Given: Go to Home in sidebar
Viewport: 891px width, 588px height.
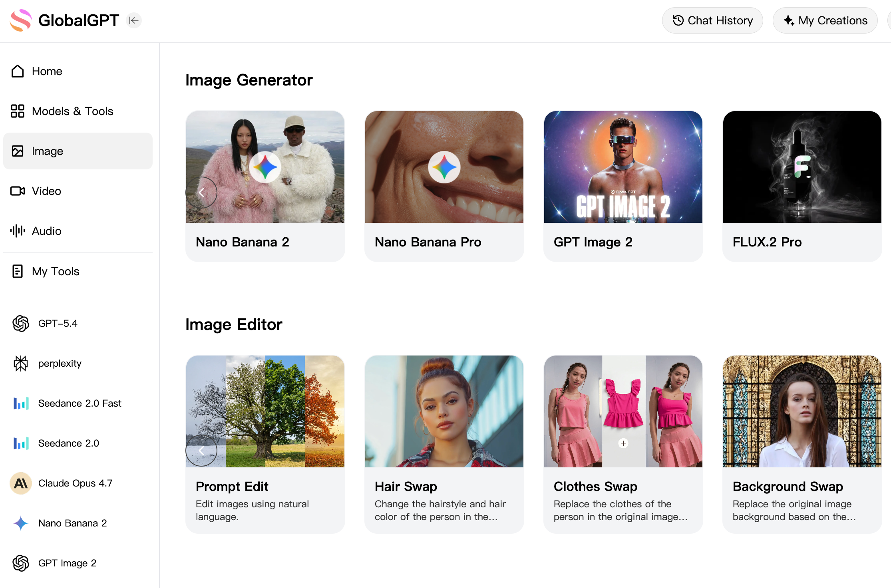Looking at the screenshot, I should 47,71.
